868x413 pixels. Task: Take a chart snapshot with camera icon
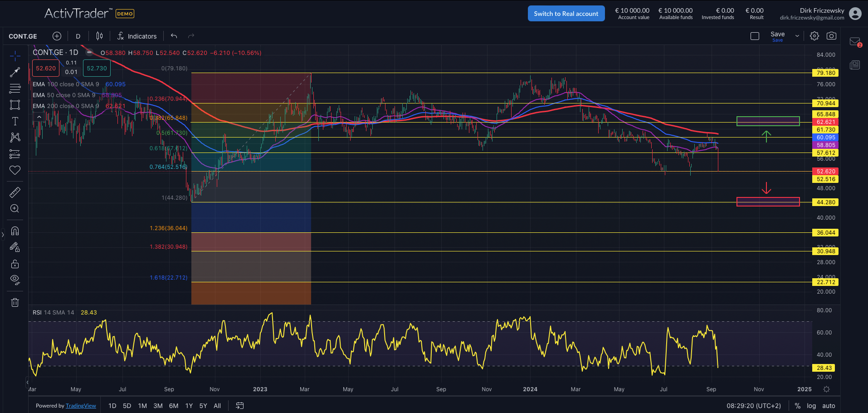pos(831,36)
